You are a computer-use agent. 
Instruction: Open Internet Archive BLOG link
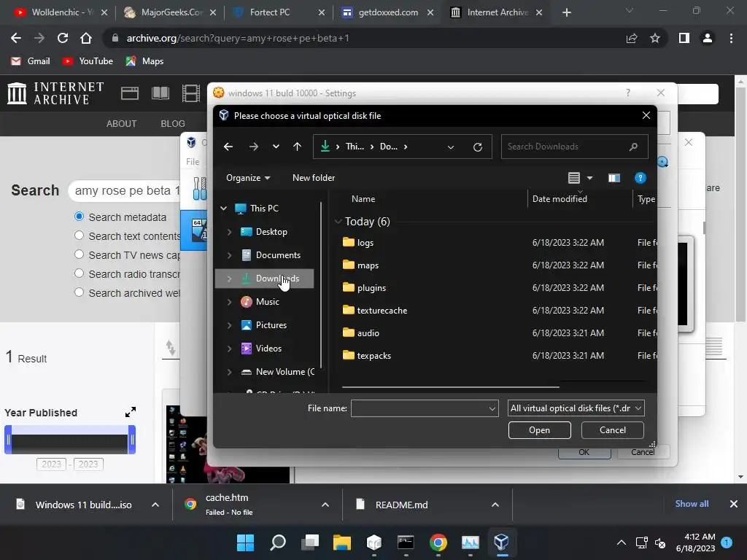tap(172, 124)
